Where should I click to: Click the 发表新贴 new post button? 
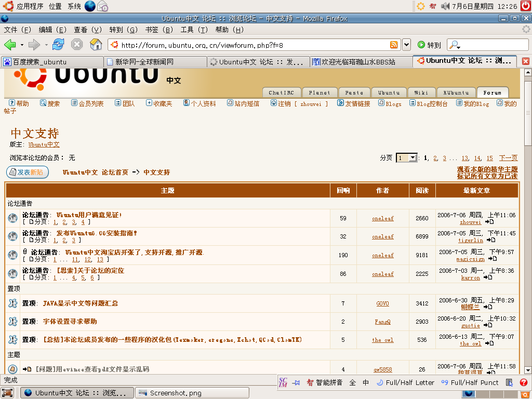click(x=28, y=172)
